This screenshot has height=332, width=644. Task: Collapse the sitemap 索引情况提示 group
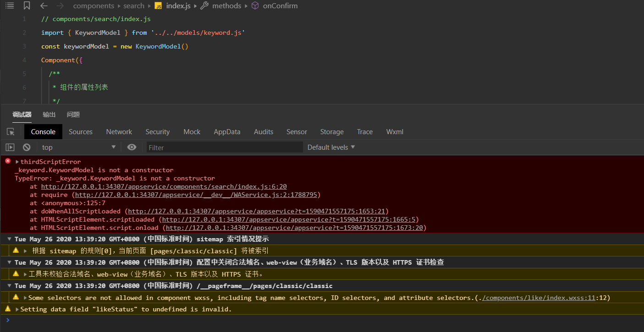[x=9, y=239]
